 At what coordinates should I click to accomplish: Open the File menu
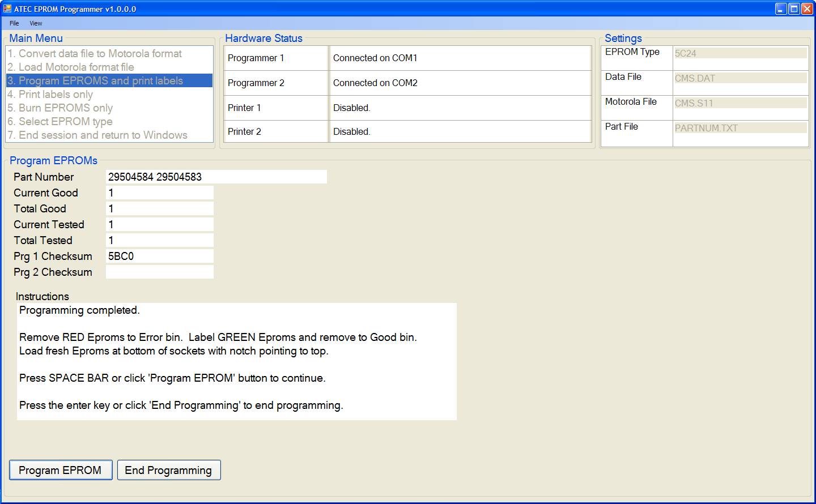point(14,23)
